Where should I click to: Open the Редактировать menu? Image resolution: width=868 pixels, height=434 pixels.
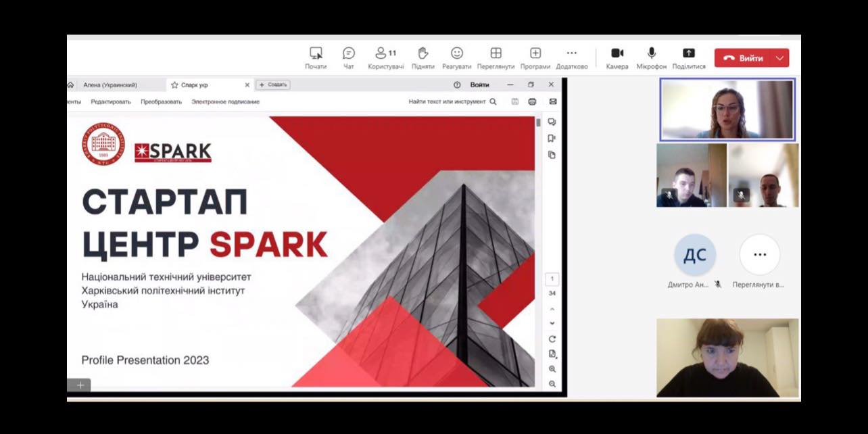tap(111, 102)
